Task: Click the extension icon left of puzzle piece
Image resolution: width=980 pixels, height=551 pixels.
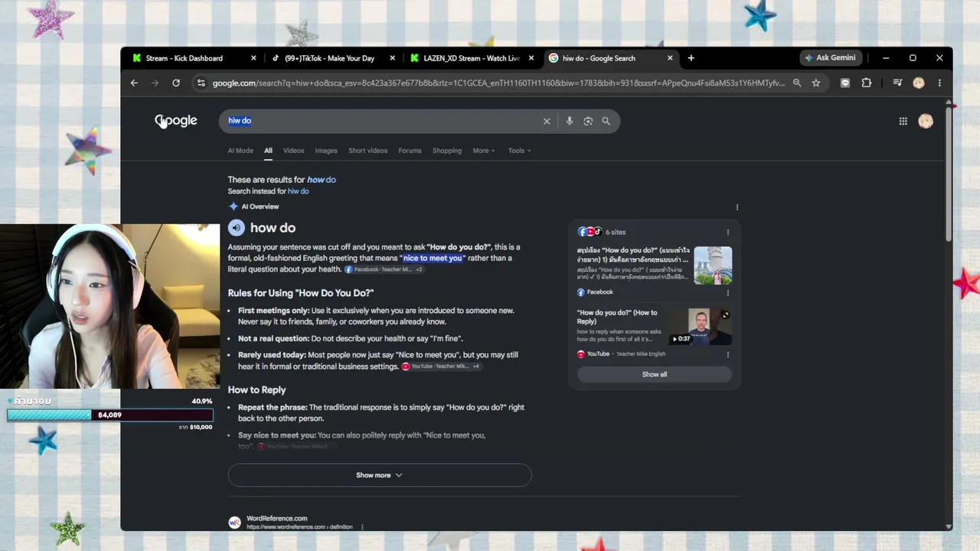Action: point(845,83)
